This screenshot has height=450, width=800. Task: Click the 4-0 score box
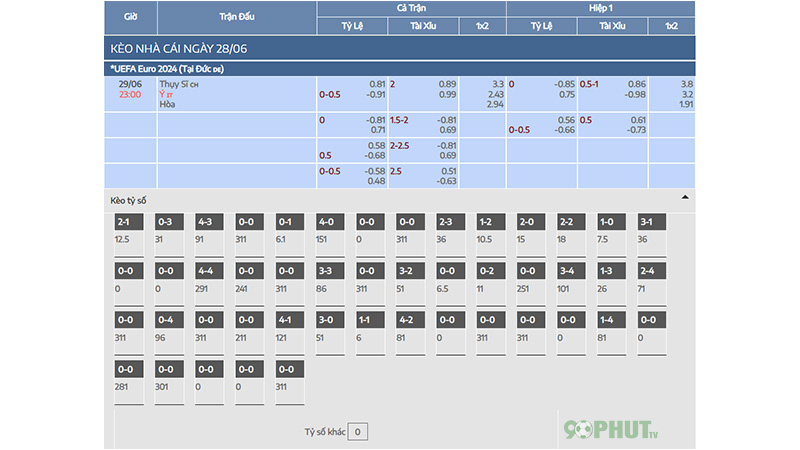pyautogui.click(x=330, y=222)
